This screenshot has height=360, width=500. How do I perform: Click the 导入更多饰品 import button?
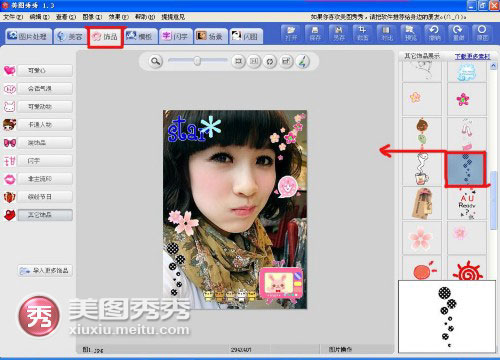coord(45,270)
